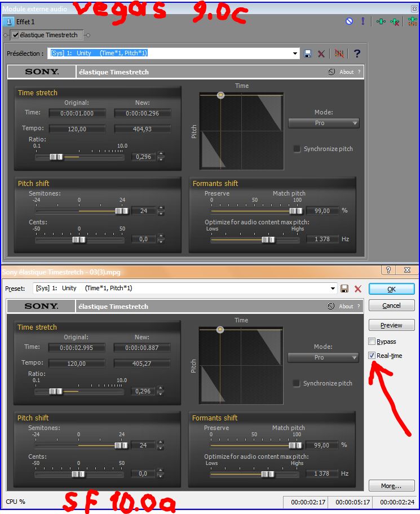The image size is (420, 514).
Task: Click the Effet 1 number icon
Action: point(8,21)
